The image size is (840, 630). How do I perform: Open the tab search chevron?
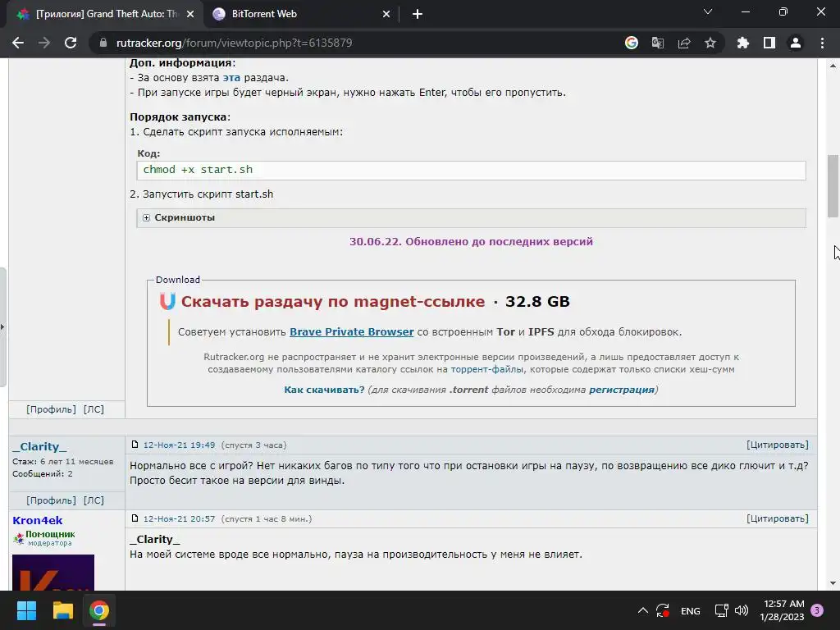pyautogui.click(x=708, y=11)
